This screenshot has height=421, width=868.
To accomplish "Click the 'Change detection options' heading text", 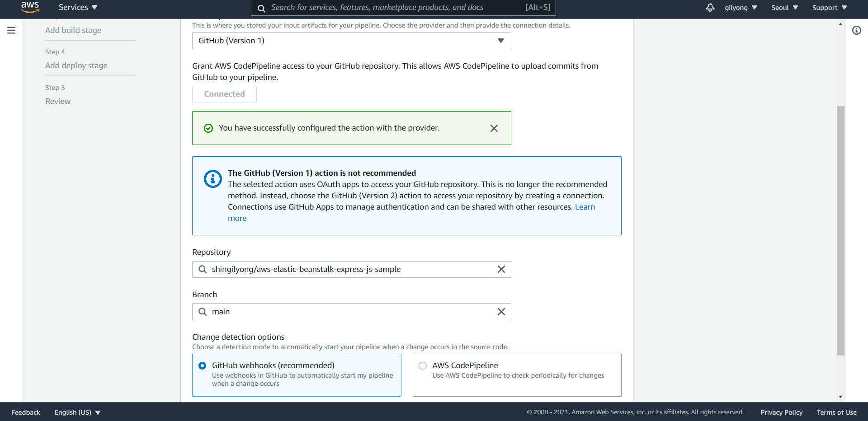I will pos(238,337).
